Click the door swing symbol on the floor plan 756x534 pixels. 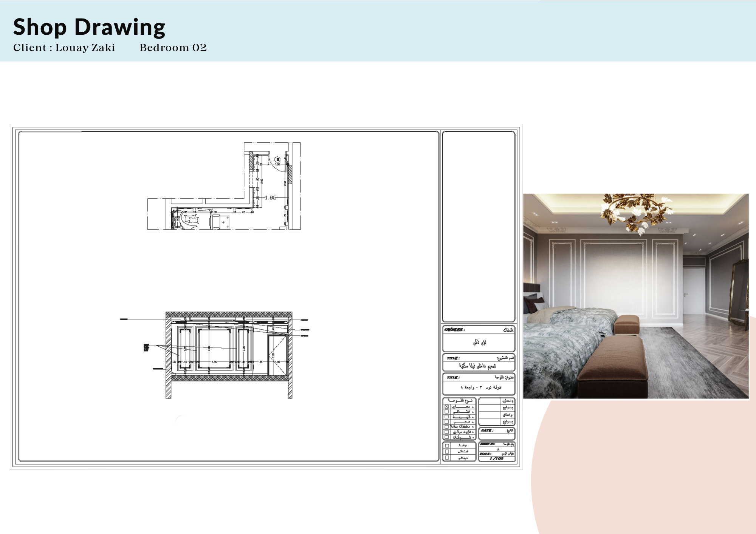pos(275,168)
